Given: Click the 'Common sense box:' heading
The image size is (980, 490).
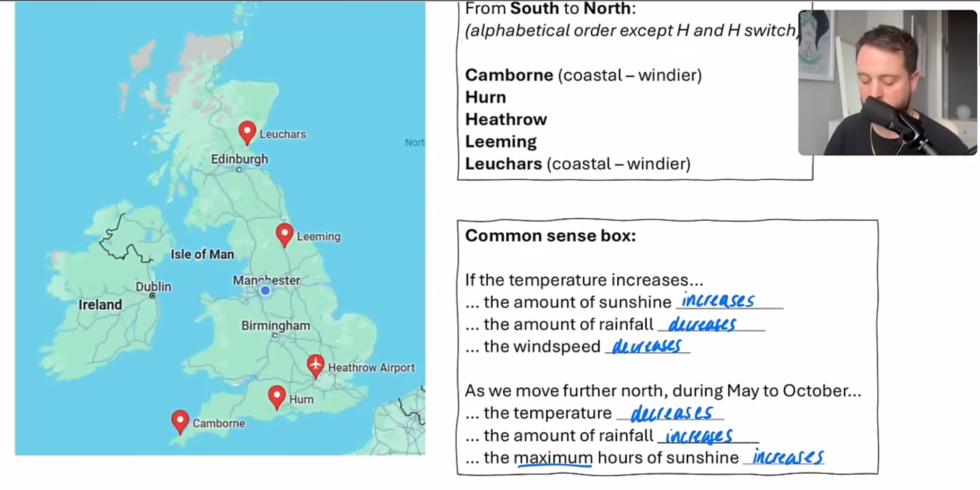Looking at the screenshot, I should pyautogui.click(x=550, y=236).
